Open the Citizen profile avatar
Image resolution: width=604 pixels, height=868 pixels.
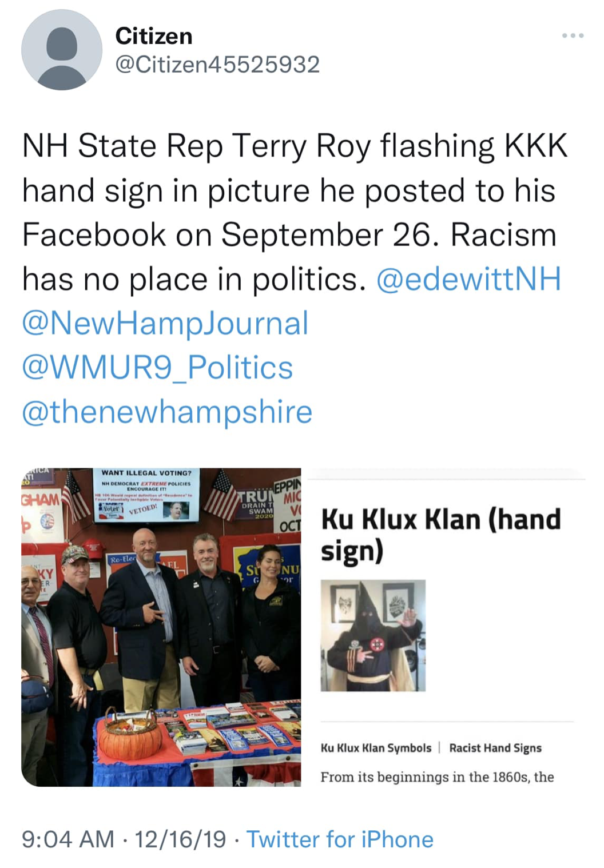tap(62, 50)
